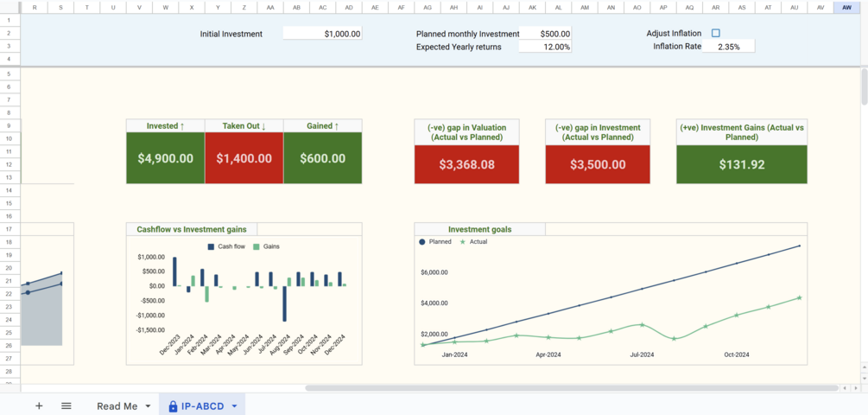
Task: Click the Inflation Rate label
Action: tap(677, 47)
